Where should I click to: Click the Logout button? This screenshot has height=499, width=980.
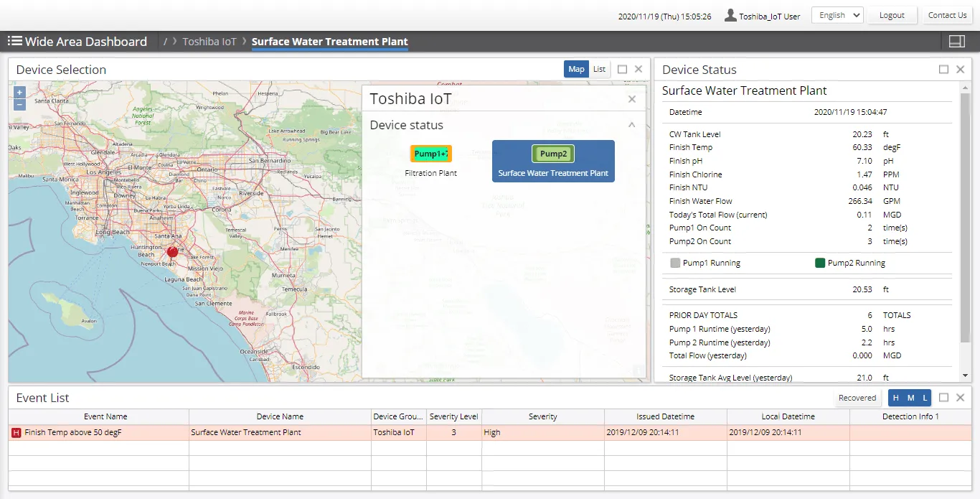pos(892,15)
